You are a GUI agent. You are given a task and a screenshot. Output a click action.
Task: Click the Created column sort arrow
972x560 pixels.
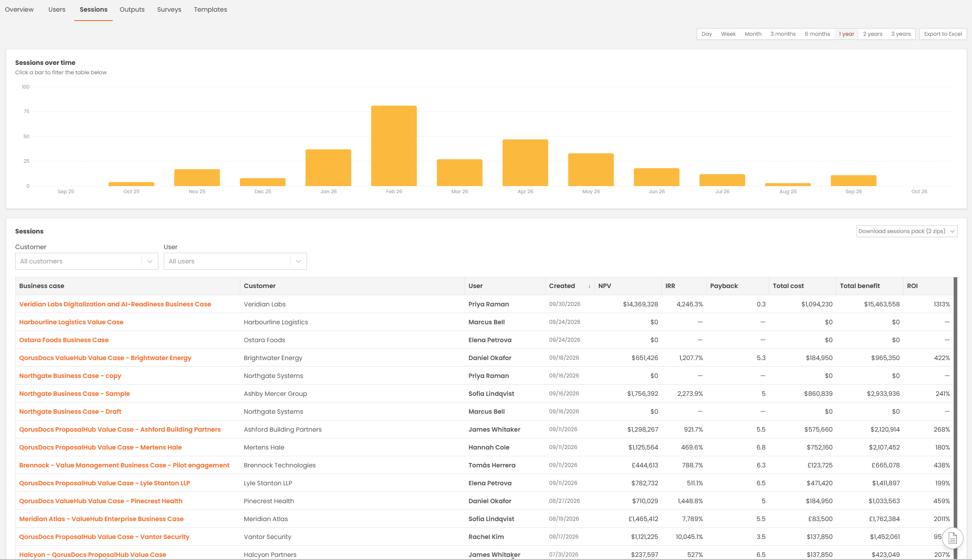[589, 286]
